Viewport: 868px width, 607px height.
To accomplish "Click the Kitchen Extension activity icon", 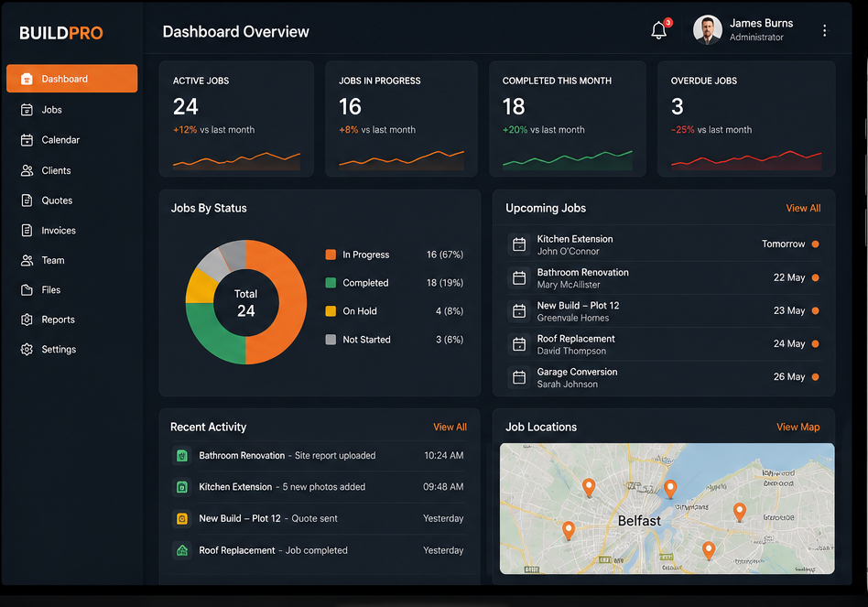I will click(x=182, y=487).
